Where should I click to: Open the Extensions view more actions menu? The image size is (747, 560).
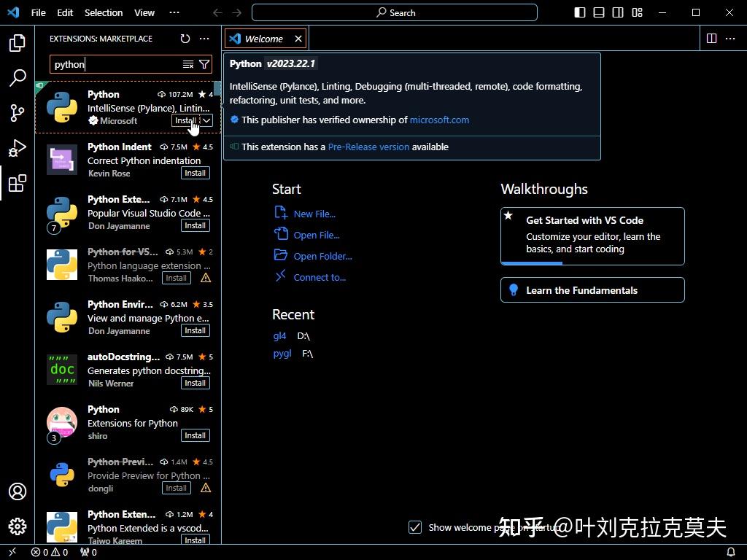click(204, 39)
